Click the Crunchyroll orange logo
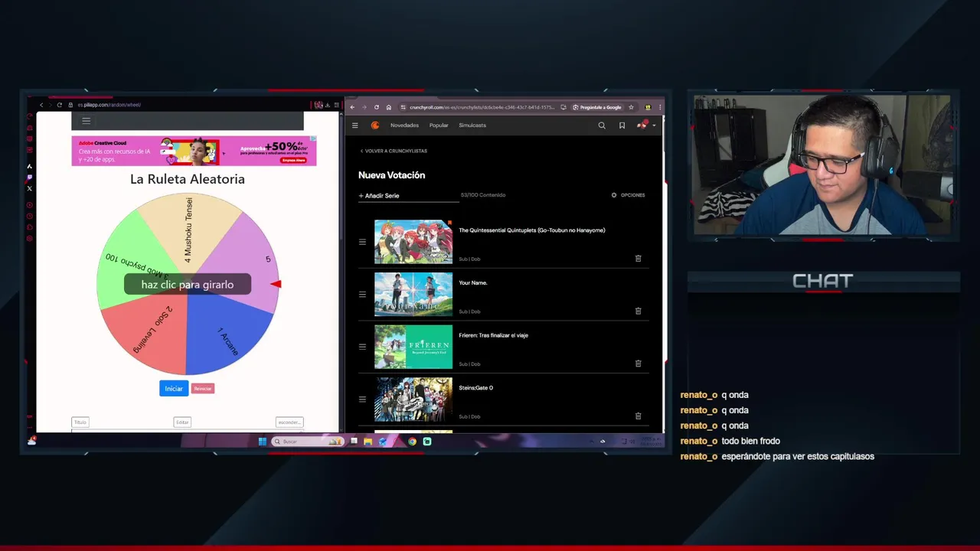 tap(375, 126)
